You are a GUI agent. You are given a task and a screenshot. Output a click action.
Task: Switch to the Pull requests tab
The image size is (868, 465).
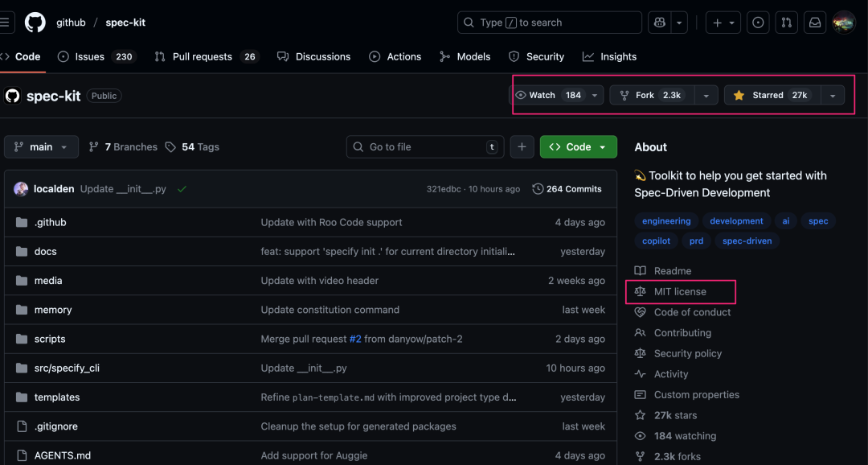click(207, 56)
